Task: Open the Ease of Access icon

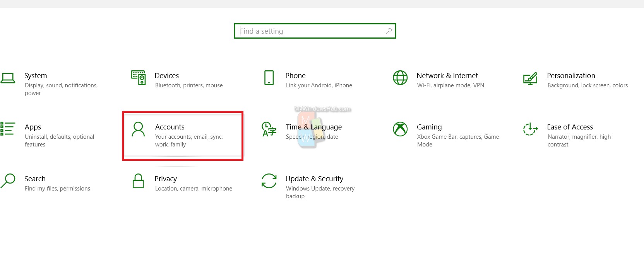Action: pyautogui.click(x=530, y=129)
